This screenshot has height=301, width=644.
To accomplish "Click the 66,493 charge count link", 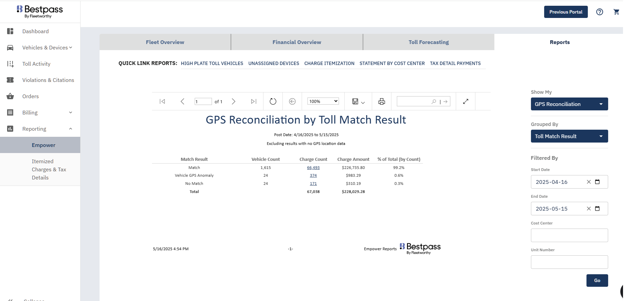I will (x=313, y=168).
